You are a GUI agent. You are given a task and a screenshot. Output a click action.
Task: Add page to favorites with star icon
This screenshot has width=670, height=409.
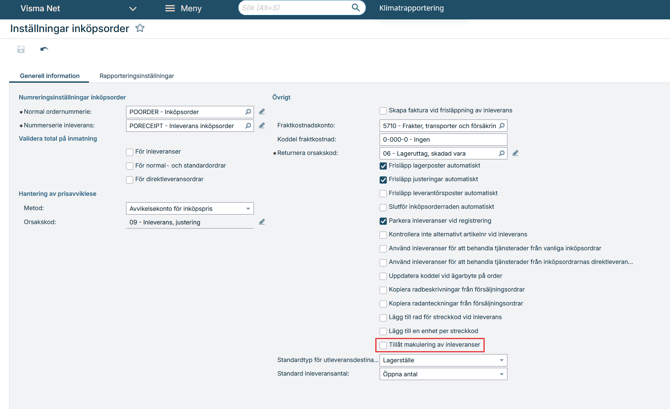[x=140, y=28]
